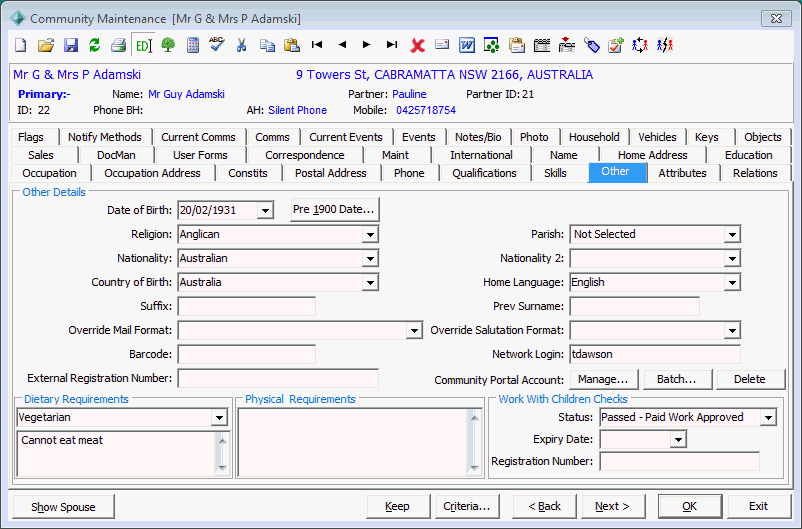Open the Notify Methods tab
The image size is (802, 529).
[x=105, y=137]
